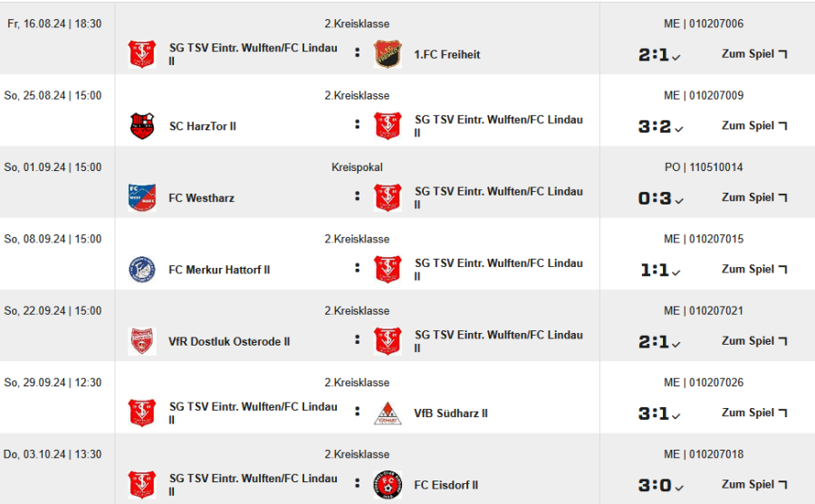The width and height of the screenshot is (815, 504).
Task: Click the SG TSV Wulften crest in the 16.08.24 match
Action: (x=142, y=54)
